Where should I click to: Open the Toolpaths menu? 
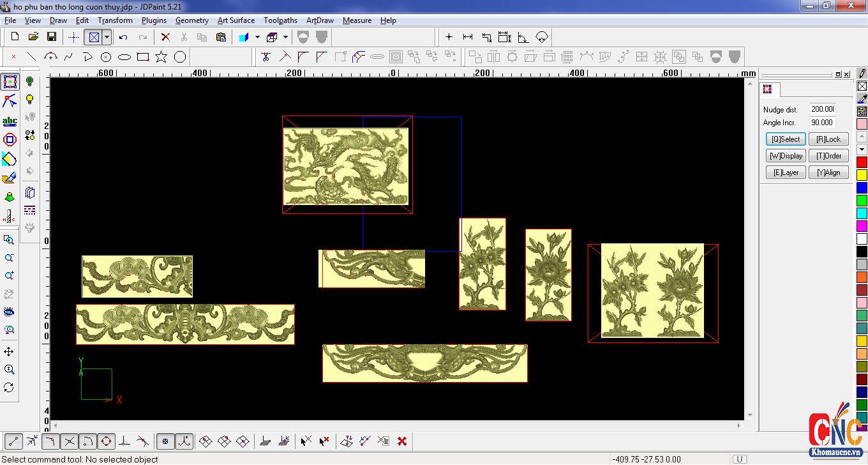(280, 20)
